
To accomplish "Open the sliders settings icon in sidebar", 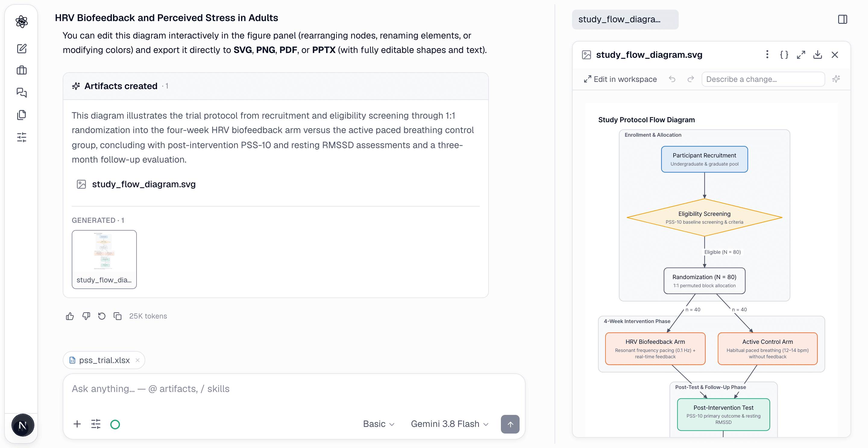I will [22, 137].
